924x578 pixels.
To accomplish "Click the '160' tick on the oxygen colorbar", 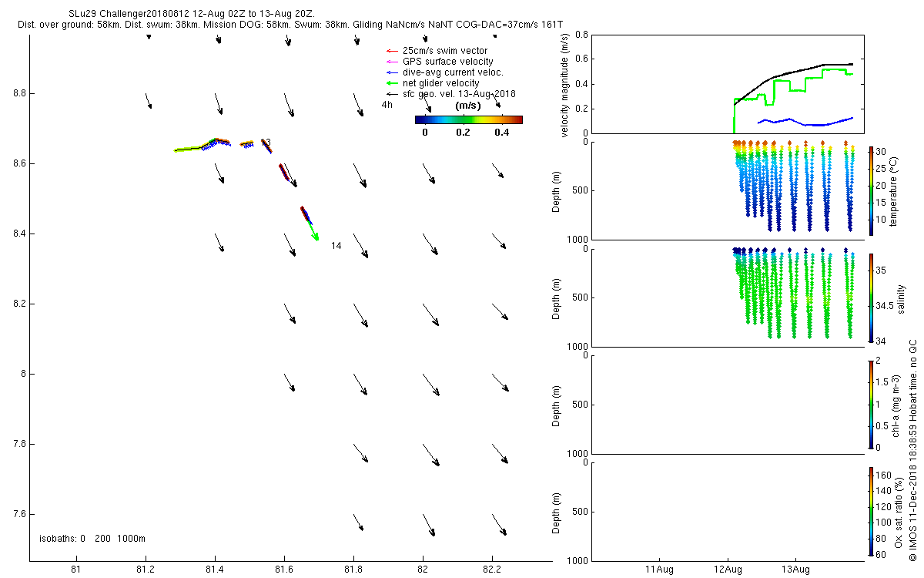I will (885, 476).
